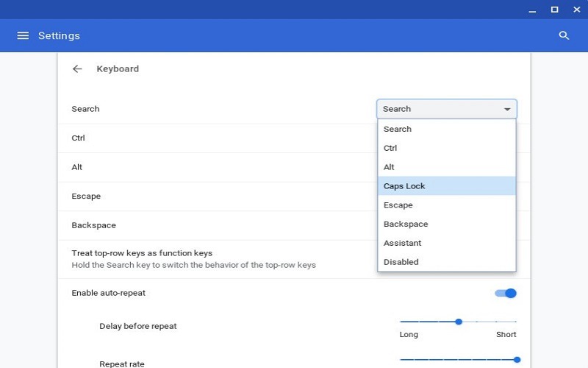Go back using the Keyboard arrow
This screenshot has height=368, width=588.
coord(77,68)
